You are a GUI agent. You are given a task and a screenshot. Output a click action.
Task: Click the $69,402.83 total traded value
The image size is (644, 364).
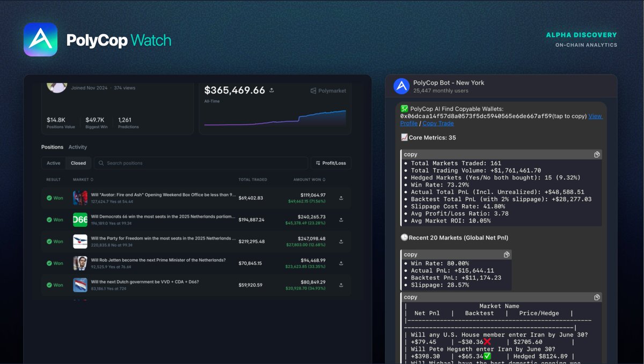(x=251, y=198)
